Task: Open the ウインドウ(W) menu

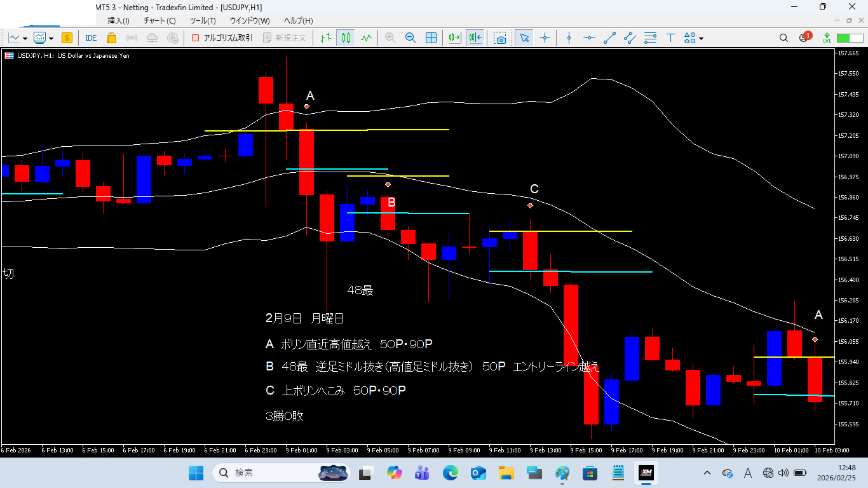Action: tap(249, 21)
